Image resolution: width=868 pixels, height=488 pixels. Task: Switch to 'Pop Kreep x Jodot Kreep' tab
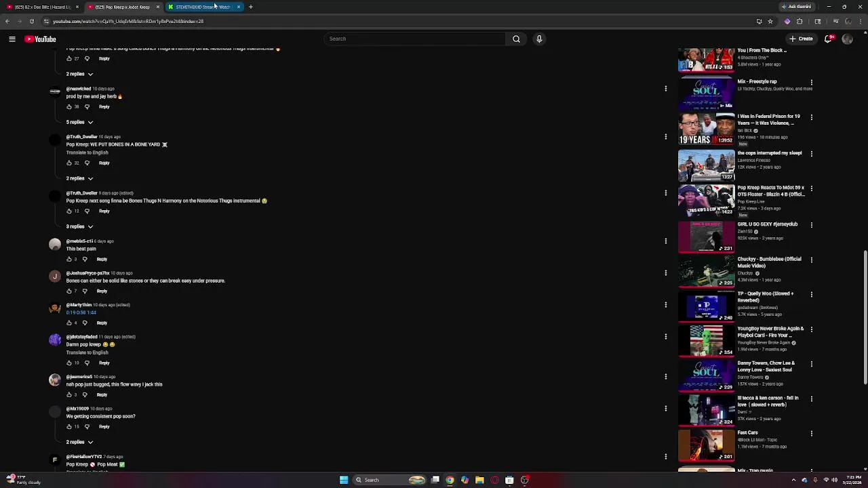(123, 7)
